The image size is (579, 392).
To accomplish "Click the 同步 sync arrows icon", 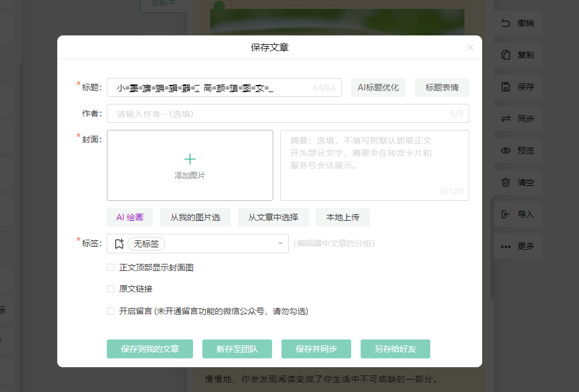I will pos(505,119).
